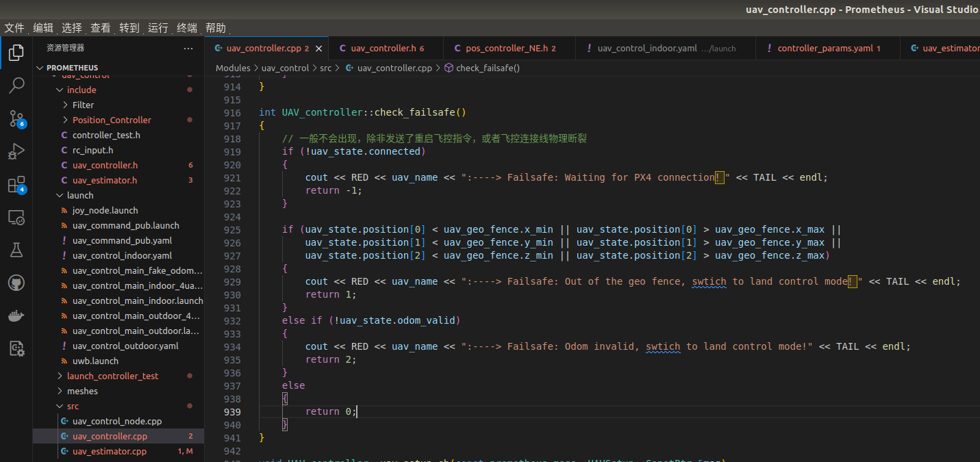Open the 终端 menu
980x462 pixels.
point(187,28)
